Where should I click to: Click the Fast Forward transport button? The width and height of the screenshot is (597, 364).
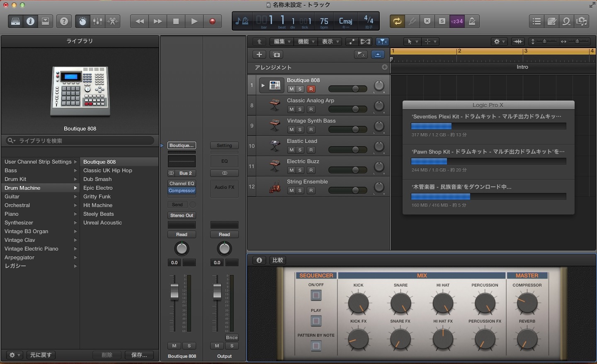(158, 22)
